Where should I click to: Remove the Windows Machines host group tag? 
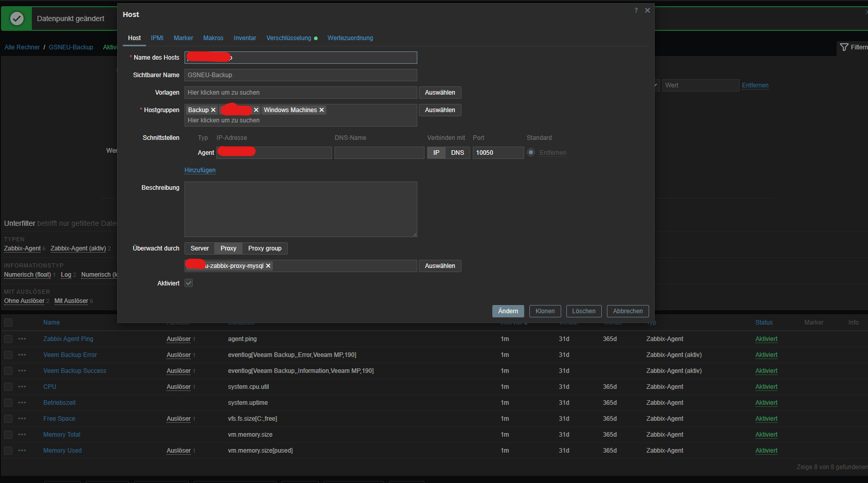coord(322,110)
